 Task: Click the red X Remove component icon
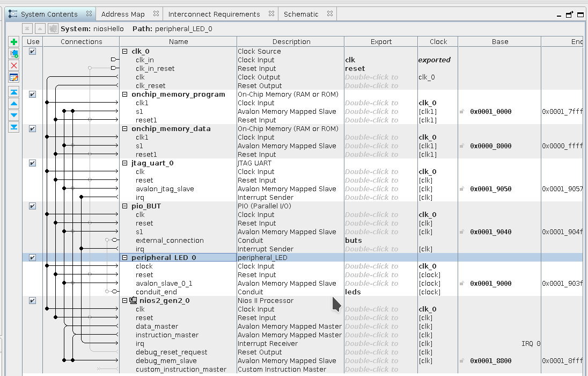point(14,66)
